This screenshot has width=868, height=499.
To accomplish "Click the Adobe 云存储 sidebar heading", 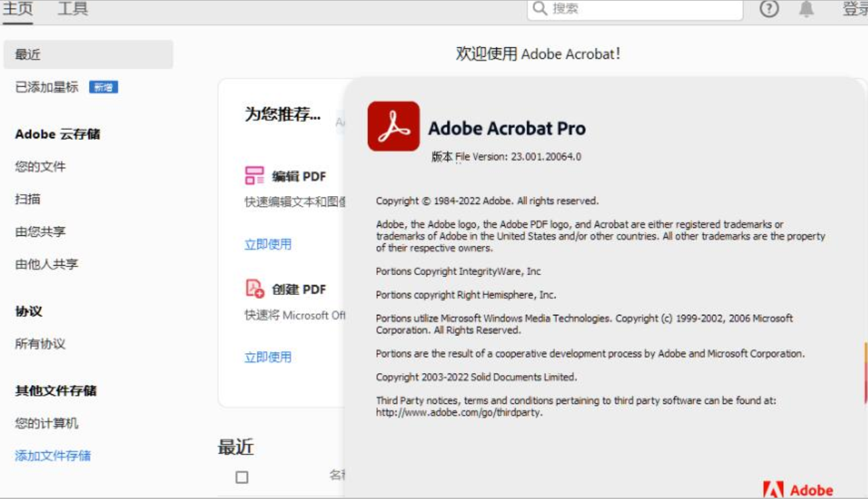I will coord(57,134).
